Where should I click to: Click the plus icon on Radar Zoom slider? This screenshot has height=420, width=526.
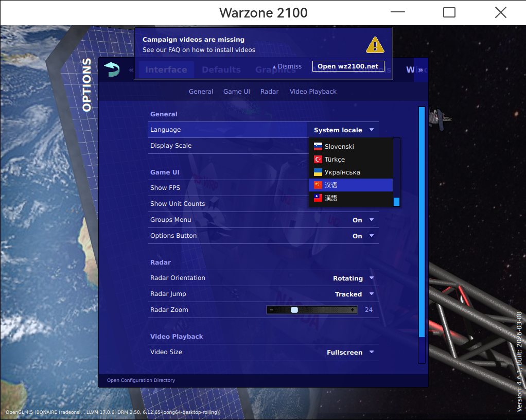click(x=353, y=309)
